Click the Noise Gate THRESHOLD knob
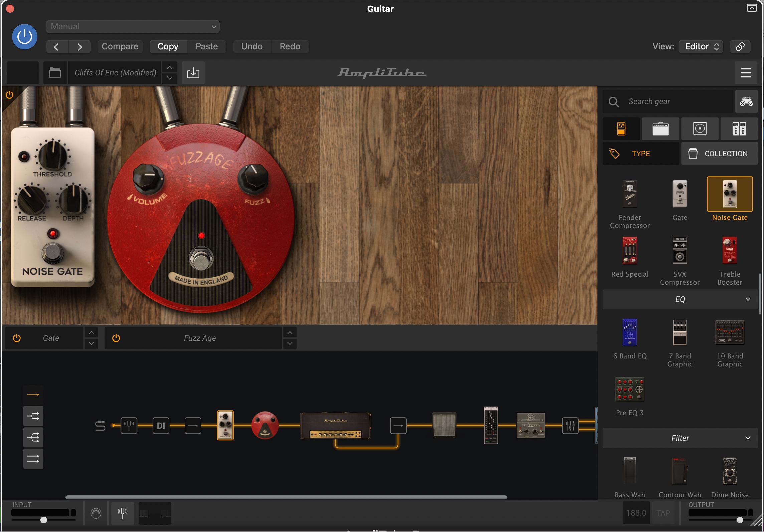This screenshot has width=764, height=532. (x=52, y=155)
